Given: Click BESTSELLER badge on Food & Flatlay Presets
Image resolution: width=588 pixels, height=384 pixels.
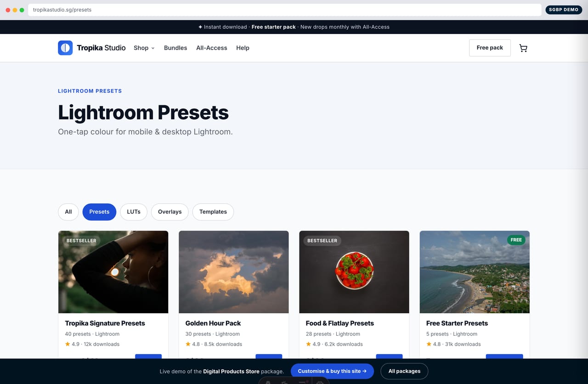Looking at the screenshot, I should [322, 241].
